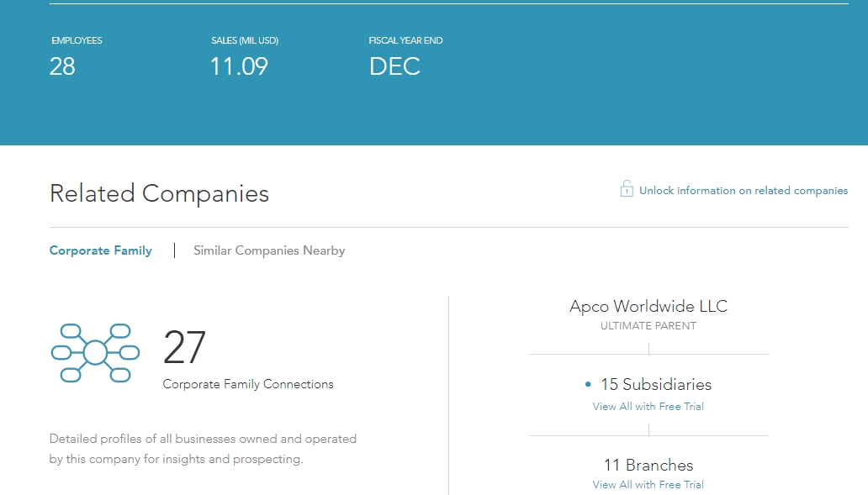Screen dimensions: 868x495
Task: Click View All with Free Trial under Subsidiaries
Action: click(648, 407)
